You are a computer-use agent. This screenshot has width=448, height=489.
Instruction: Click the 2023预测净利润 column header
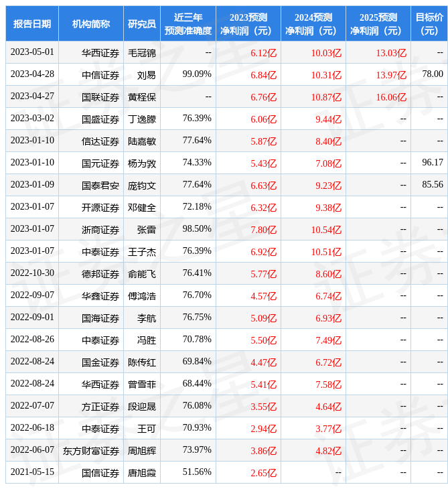point(248,23)
